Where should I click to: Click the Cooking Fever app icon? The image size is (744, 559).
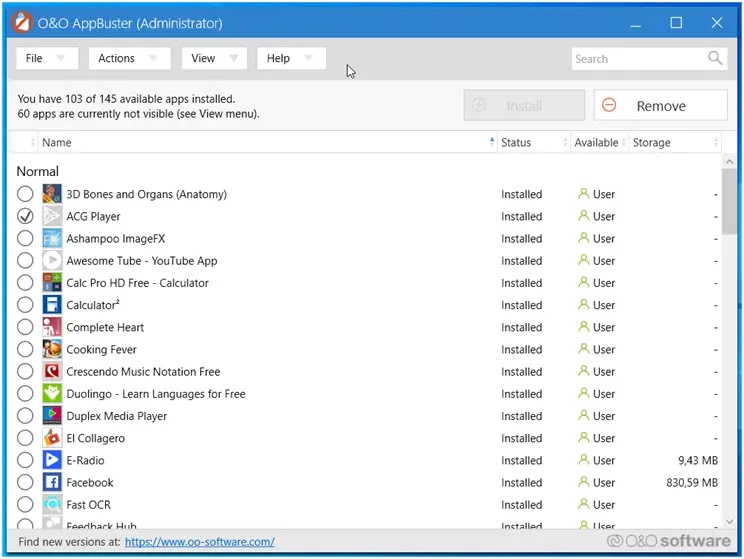(x=52, y=349)
